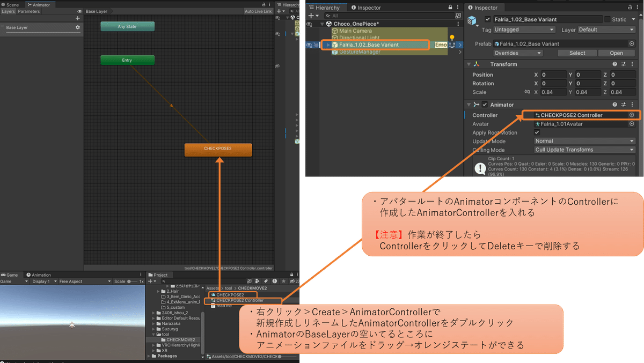Click Position X input field
644x363 pixels.
[553, 75]
